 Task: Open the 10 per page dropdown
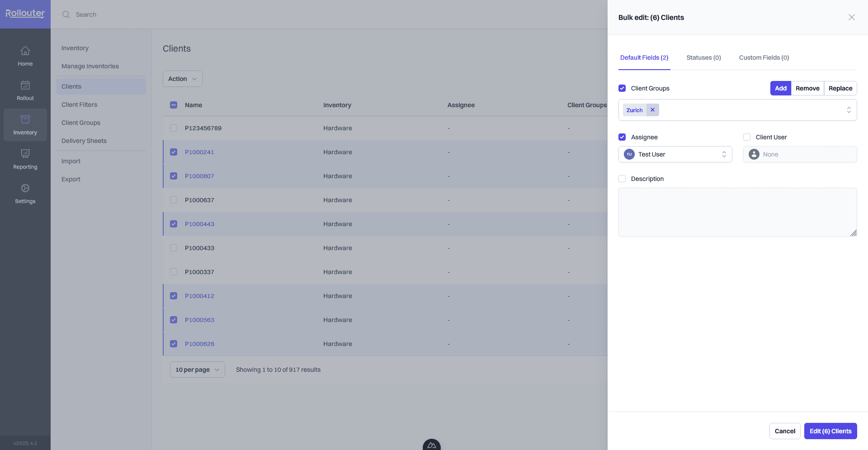[x=197, y=369]
